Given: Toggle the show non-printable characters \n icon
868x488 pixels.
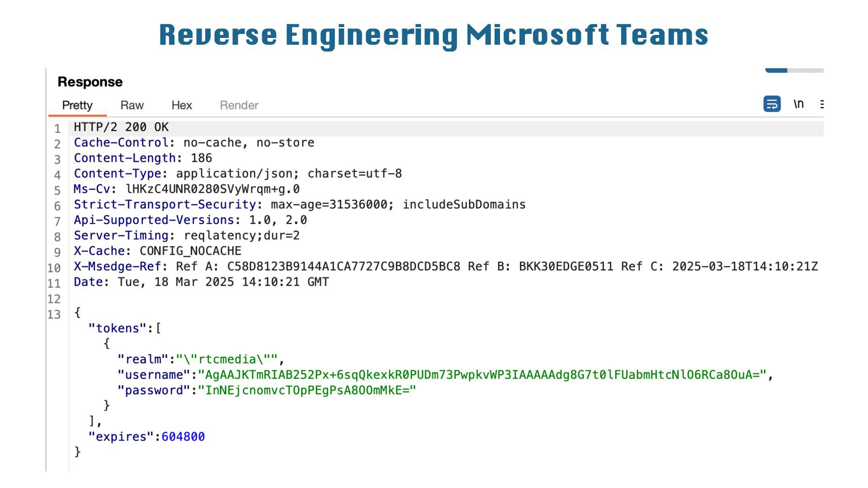Looking at the screenshot, I should point(798,104).
